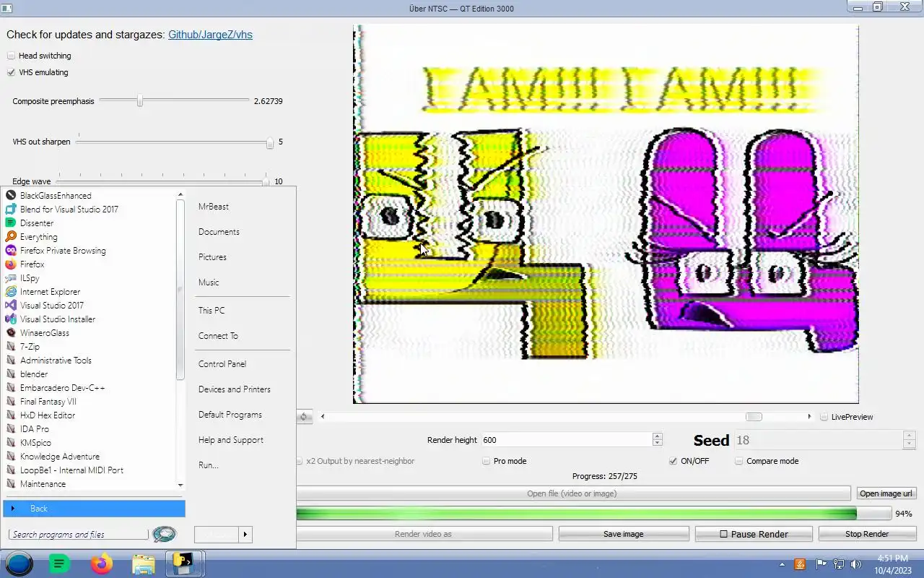Image resolution: width=924 pixels, height=578 pixels.
Task: Click the Pause Render button
Action: click(754, 534)
